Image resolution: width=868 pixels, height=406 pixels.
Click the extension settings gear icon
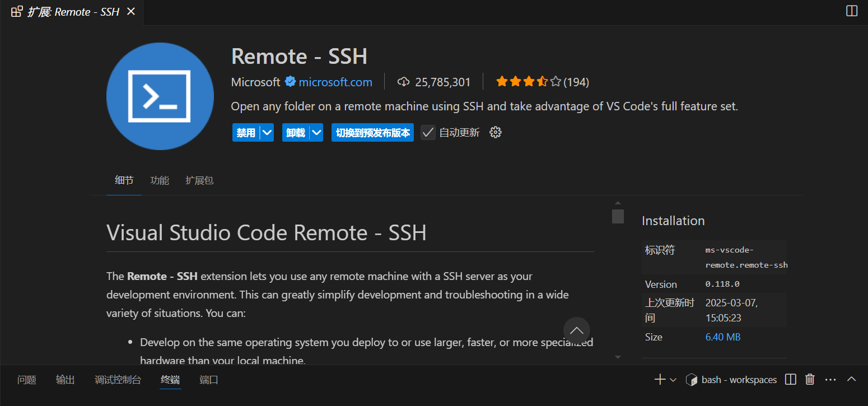(x=495, y=132)
